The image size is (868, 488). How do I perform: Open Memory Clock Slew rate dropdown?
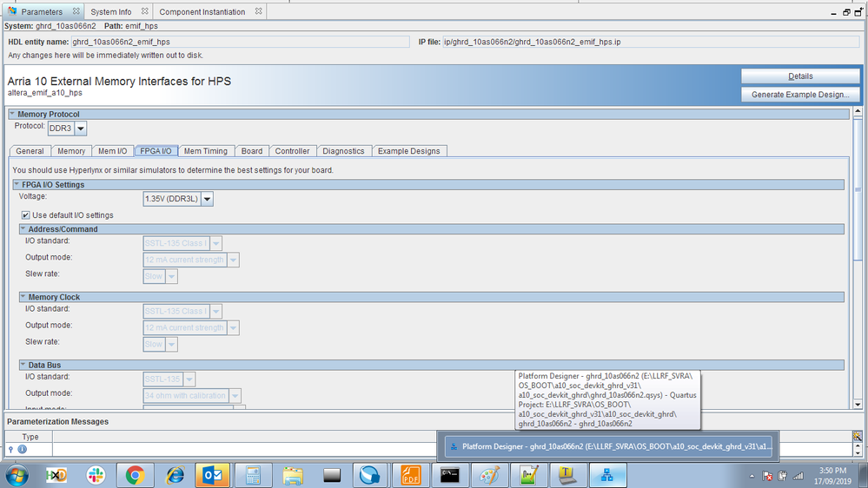tap(172, 344)
